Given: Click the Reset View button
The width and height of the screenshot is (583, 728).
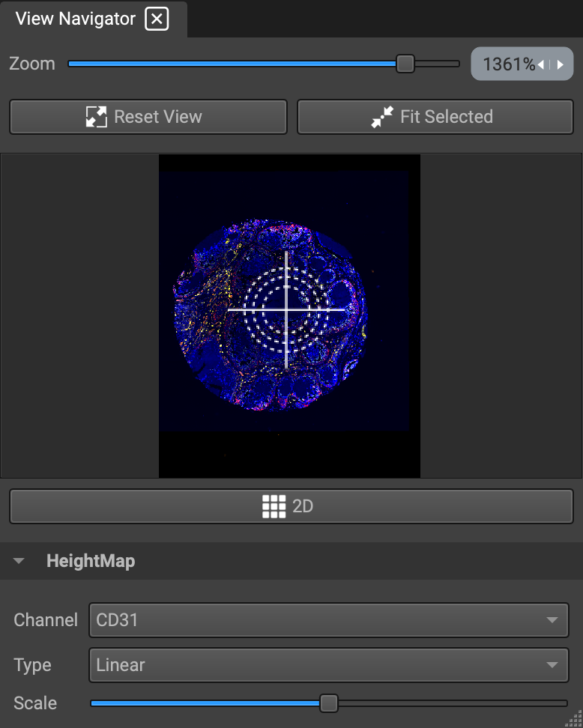Looking at the screenshot, I should pos(148,117).
